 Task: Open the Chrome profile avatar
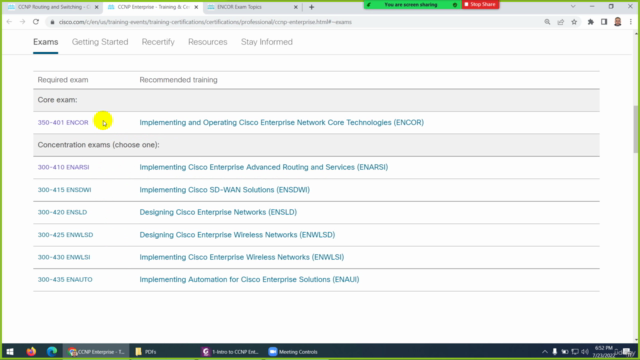click(x=618, y=22)
